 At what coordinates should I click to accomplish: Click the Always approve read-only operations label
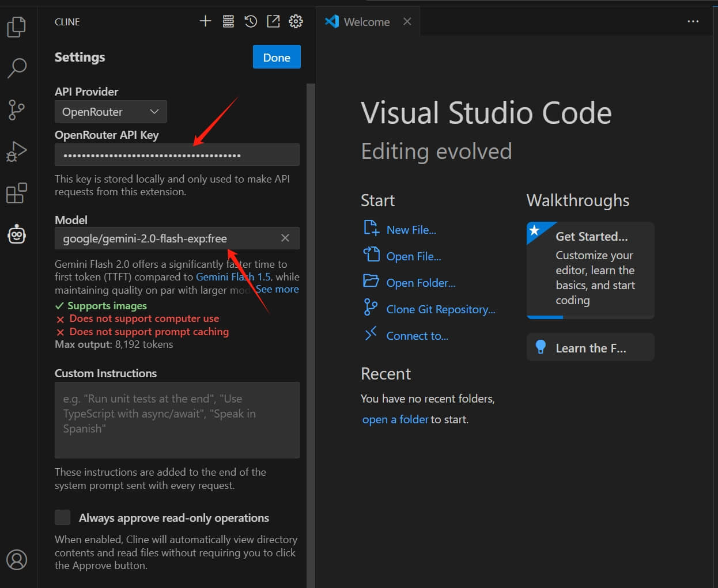[x=174, y=518]
